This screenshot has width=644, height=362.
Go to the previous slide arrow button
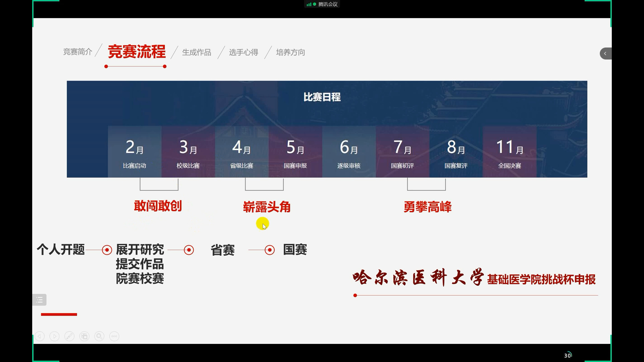[x=40, y=336]
